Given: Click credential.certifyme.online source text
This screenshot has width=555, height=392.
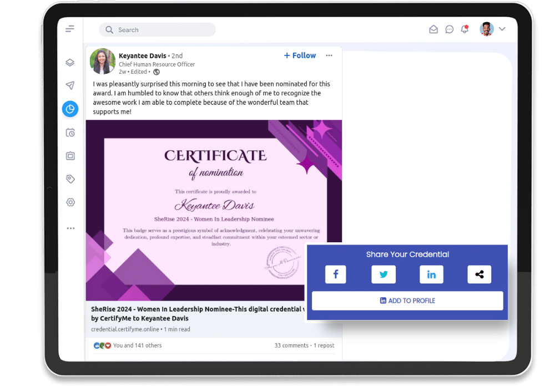Looking at the screenshot, I should click(125, 329).
